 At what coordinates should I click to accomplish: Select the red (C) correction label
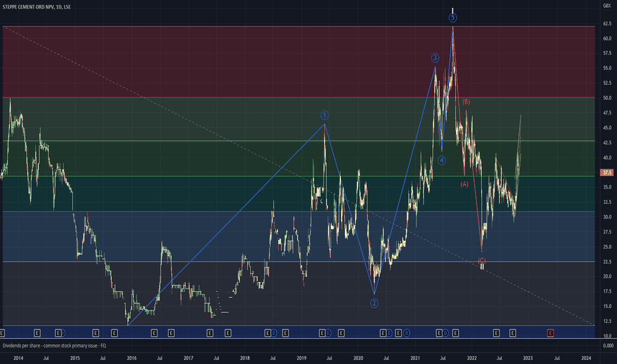click(x=482, y=261)
